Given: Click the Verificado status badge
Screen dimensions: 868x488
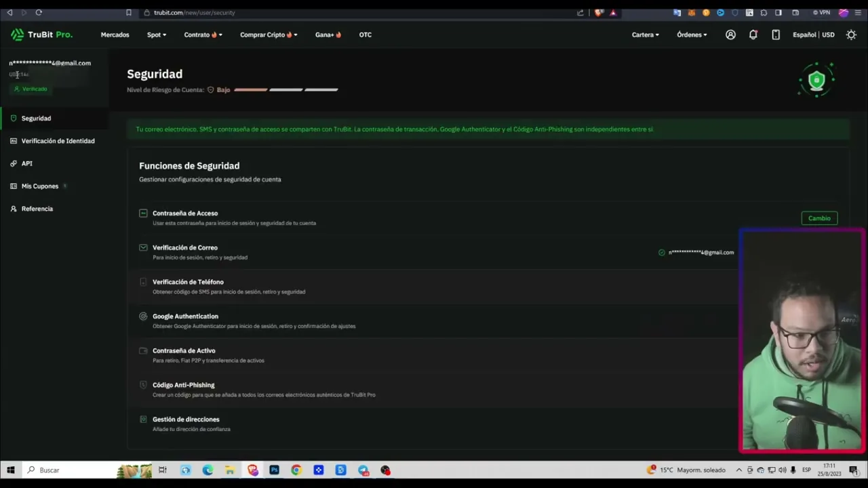Looking at the screenshot, I should (x=31, y=89).
